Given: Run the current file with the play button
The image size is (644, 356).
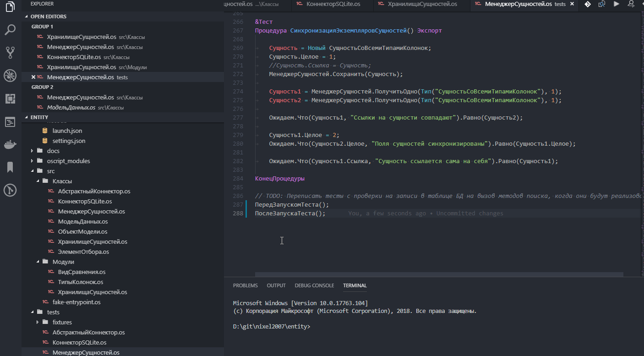Looking at the screenshot, I should tap(616, 5).
